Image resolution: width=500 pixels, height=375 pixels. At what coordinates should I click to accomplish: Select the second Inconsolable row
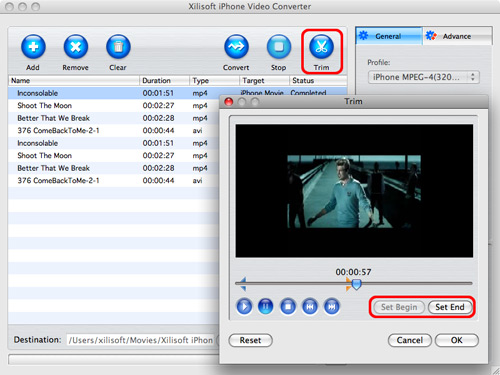(113, 143)
